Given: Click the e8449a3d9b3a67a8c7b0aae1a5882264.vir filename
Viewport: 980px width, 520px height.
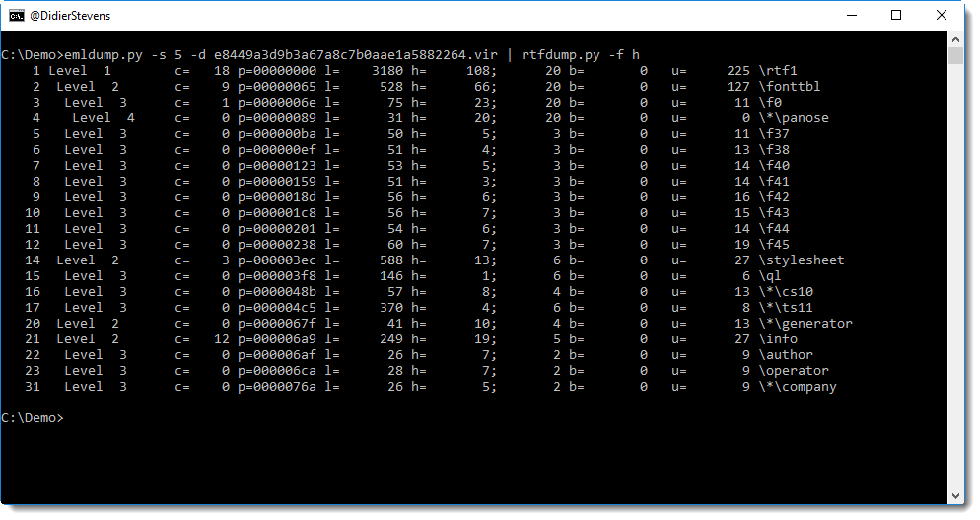Looking at the screenshot, I should coord(356,55).
